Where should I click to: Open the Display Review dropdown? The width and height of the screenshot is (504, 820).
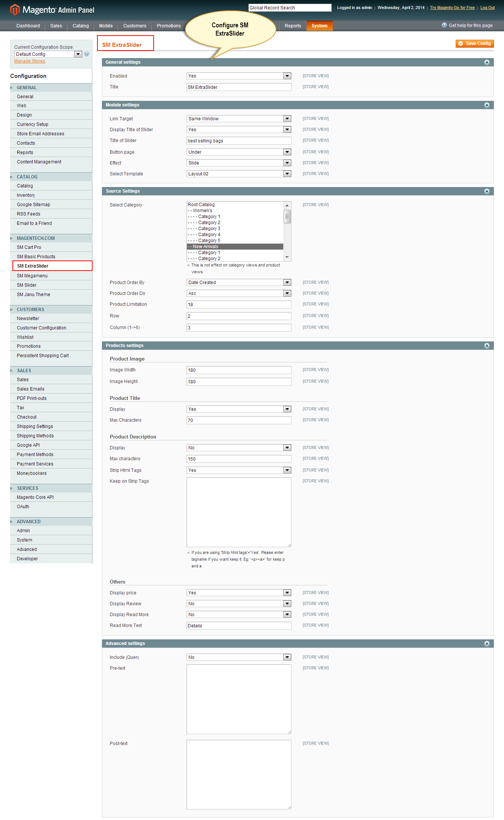pos(239,604)
